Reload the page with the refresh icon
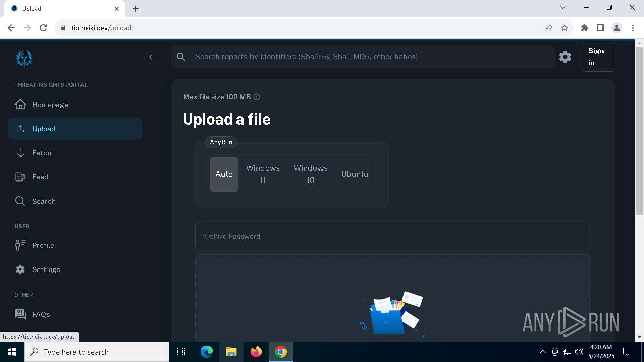Viewport: 644px width, 362px height. (x=43, y=28)
